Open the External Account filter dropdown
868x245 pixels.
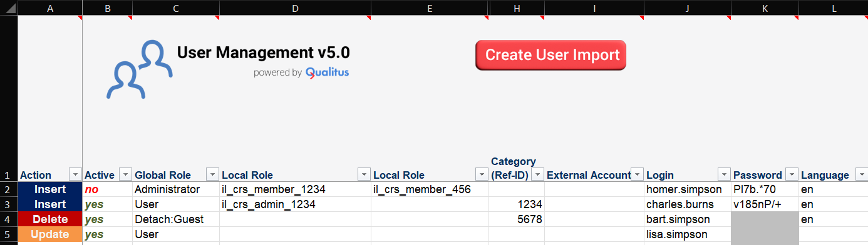(637, 175)
